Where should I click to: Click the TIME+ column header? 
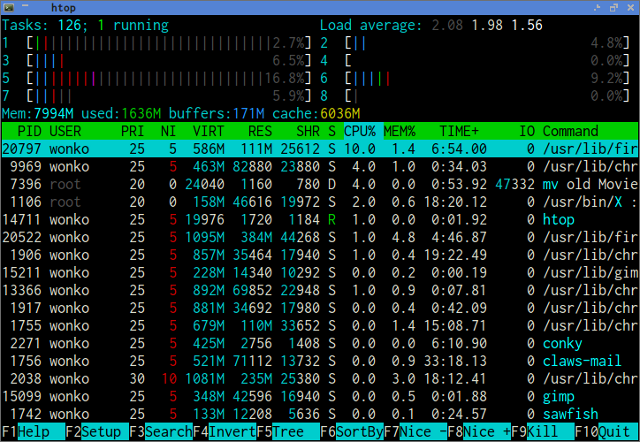459,131
